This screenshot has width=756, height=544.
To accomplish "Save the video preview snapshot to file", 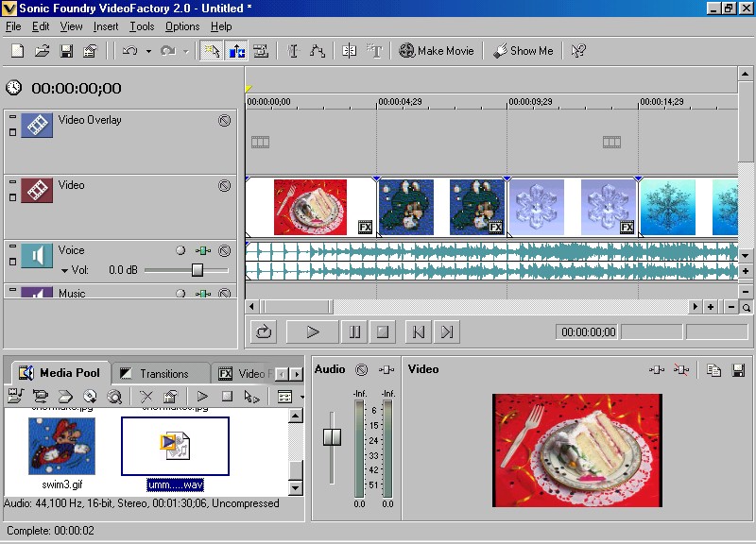I will pos(738,370).
